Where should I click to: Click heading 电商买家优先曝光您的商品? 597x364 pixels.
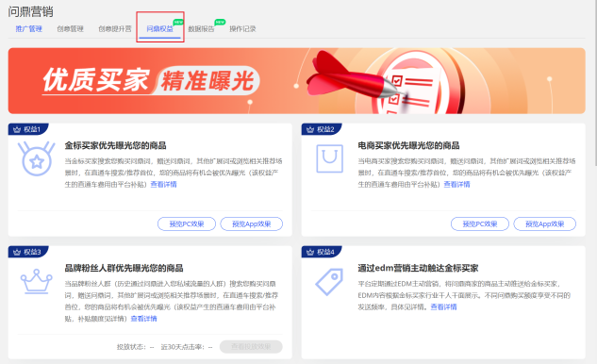408,145
